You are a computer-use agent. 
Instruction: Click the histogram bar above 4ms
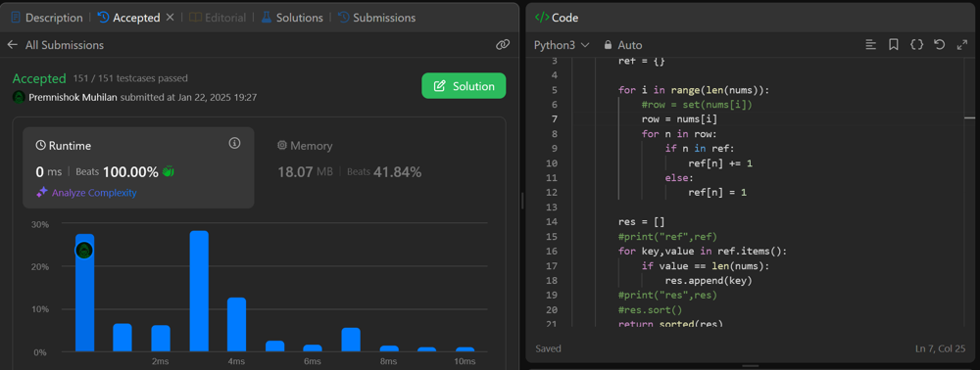click(236, 324)
